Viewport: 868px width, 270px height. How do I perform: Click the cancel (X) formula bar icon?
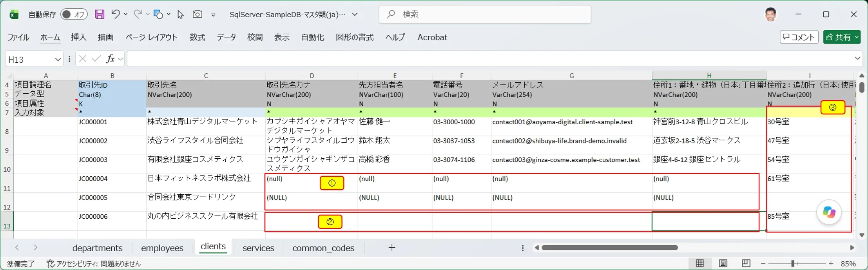tap(82, 59)
